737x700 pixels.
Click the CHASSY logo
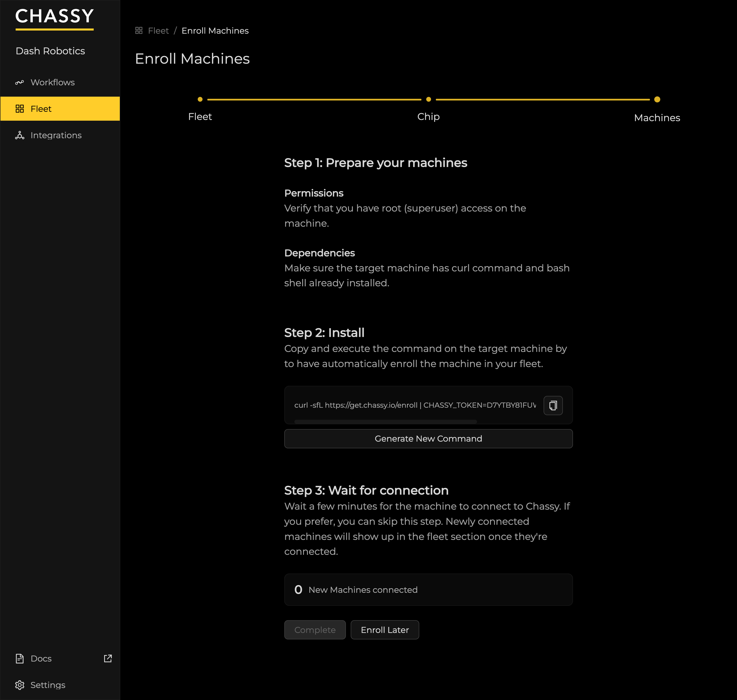pyautogui.click(x=54, y=16)
